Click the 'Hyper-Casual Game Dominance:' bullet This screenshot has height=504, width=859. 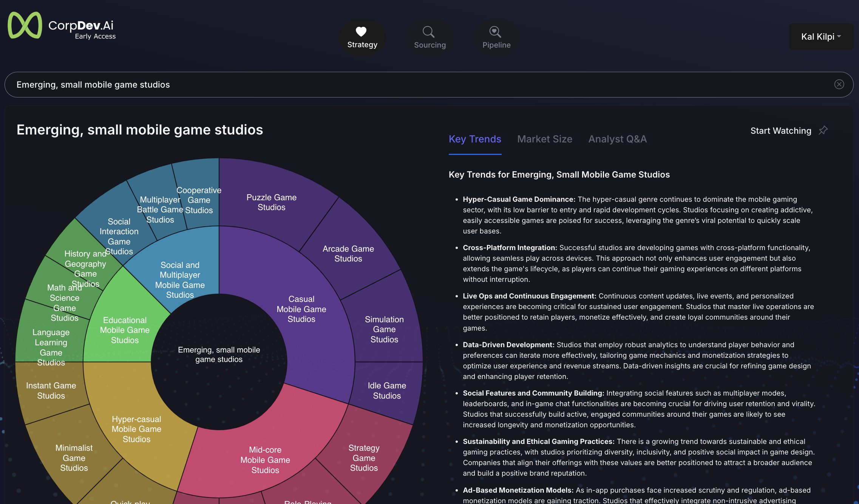point(519,199)
